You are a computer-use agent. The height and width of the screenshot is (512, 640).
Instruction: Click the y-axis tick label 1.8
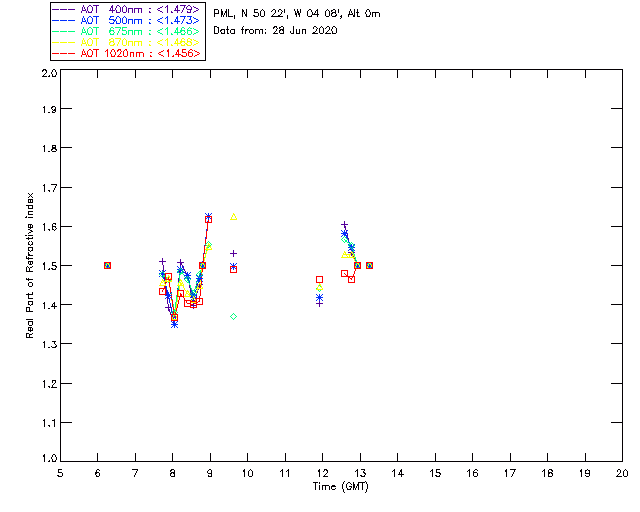click(x=49, y=148)
